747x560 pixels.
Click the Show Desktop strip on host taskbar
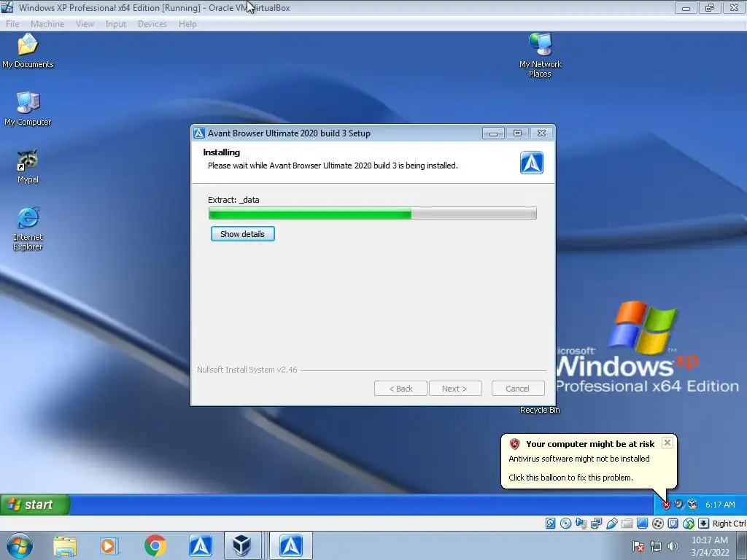click(742, 545)
